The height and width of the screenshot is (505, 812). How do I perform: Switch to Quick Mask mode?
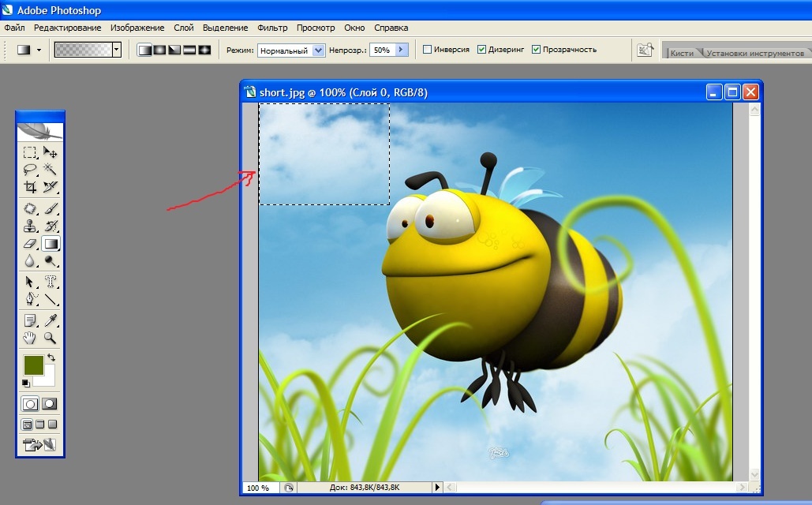tap(50, 404)
